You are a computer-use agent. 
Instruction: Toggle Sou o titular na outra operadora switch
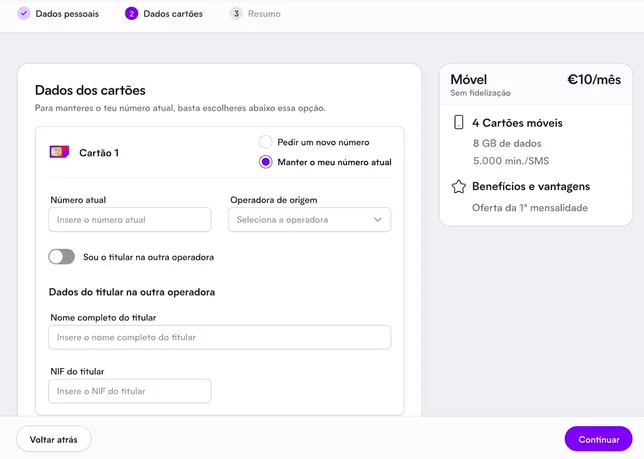pos(62,257)
